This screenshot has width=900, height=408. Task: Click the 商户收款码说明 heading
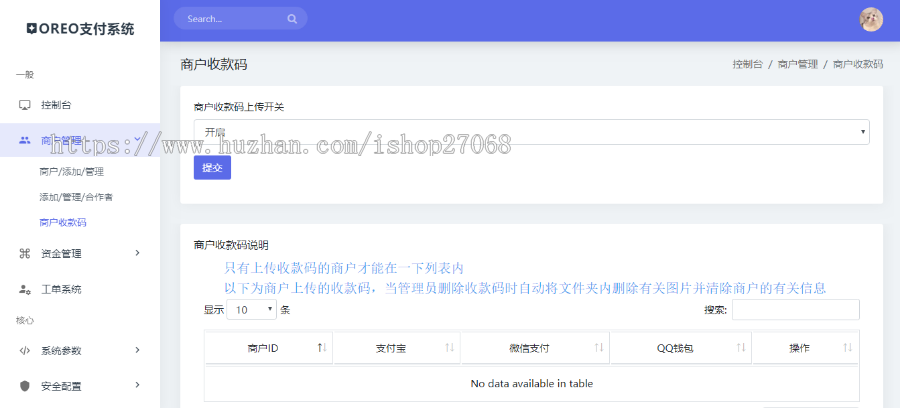(x=231, y=245)
